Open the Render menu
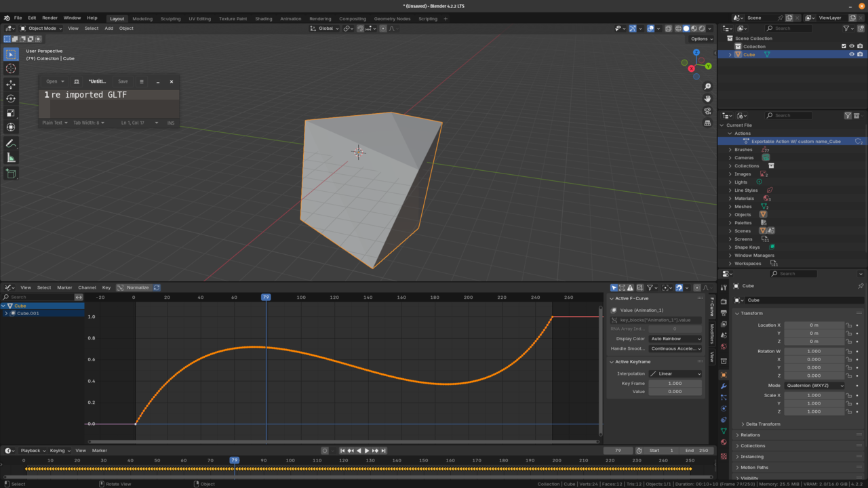The width and height of the screenshot is (868, 488). click(50, 18)
